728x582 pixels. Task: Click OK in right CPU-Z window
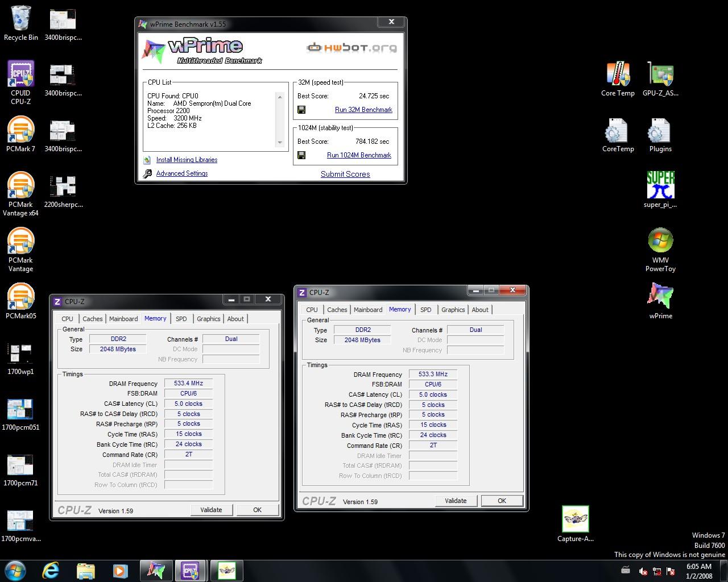[x=502, y=501]
